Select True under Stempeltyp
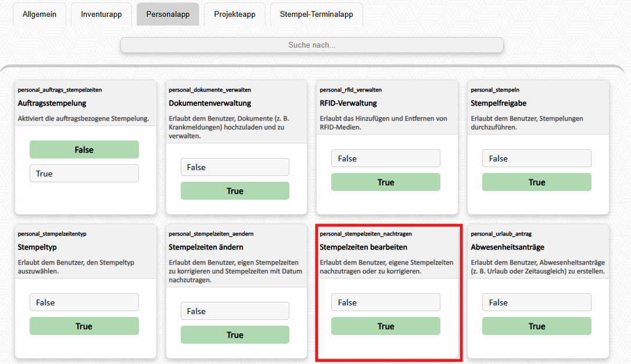Image resolution: width=631 pixels, height=364 pixels. [84, 326]
